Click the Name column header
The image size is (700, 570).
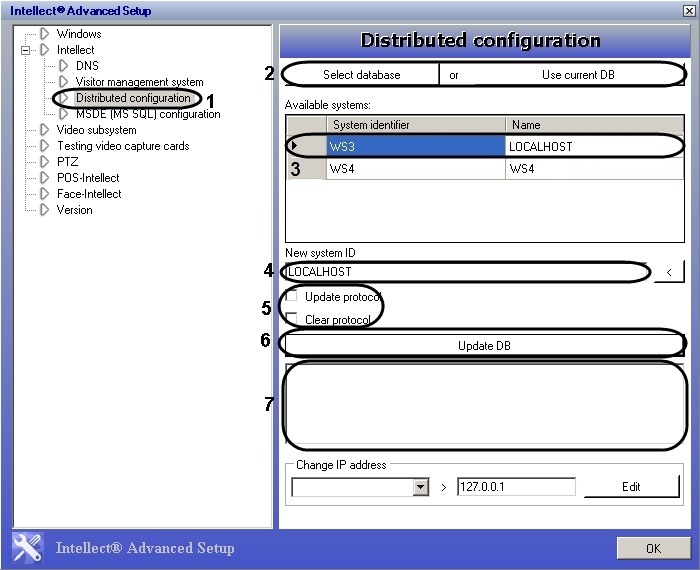[594, 125]
